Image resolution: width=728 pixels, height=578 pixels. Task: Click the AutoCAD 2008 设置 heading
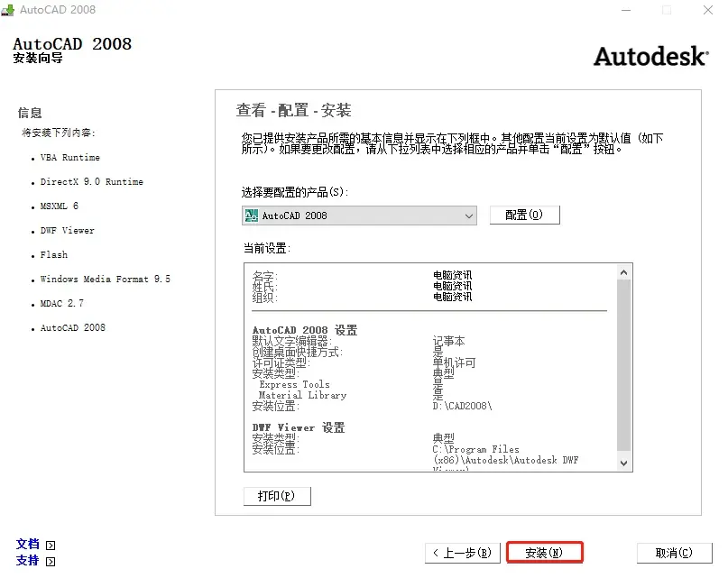pos(305,330)
